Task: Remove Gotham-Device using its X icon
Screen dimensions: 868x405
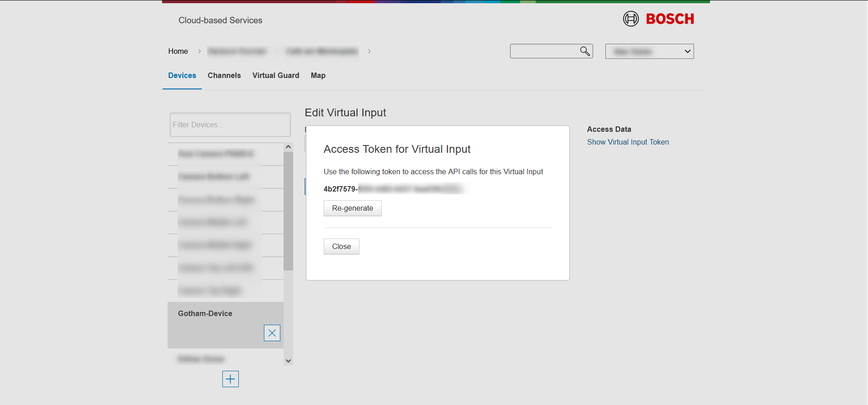Action: click(x=272, y=333)
